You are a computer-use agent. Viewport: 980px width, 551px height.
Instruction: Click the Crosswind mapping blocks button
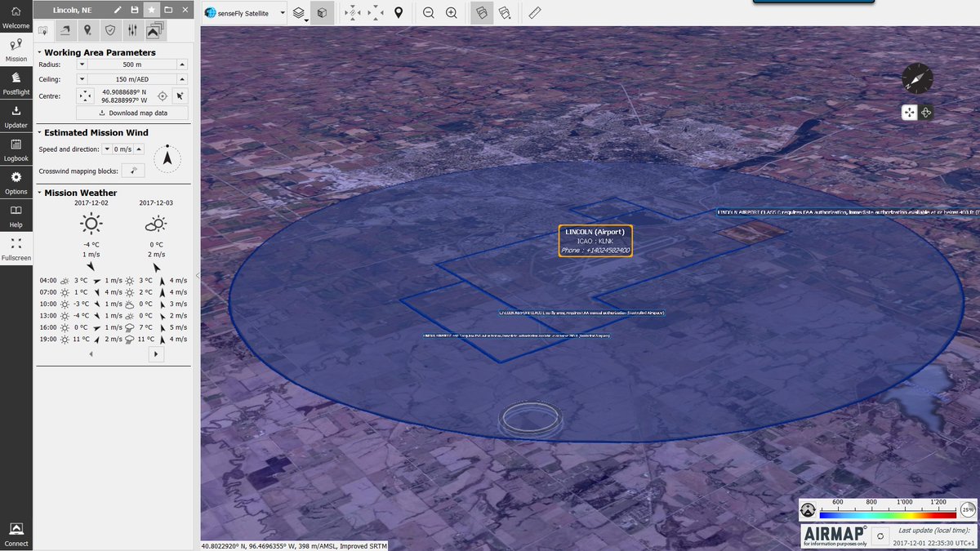coord(133,171)
